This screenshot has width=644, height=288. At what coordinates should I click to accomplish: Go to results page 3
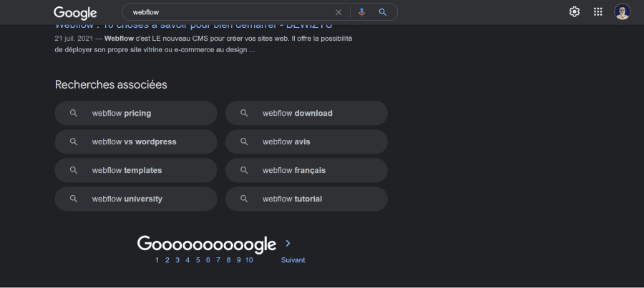coord(177,260)
